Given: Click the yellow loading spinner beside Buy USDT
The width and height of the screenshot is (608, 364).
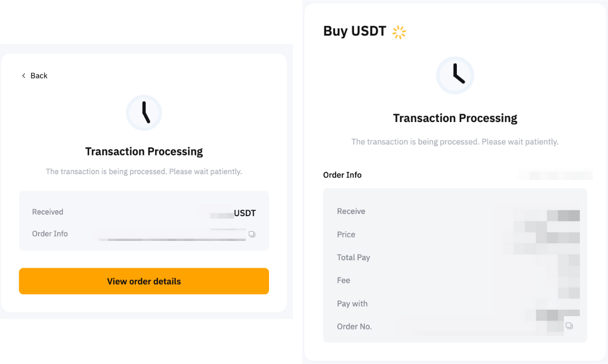Looking at the screenshot, I should click(x=399, y=32).
